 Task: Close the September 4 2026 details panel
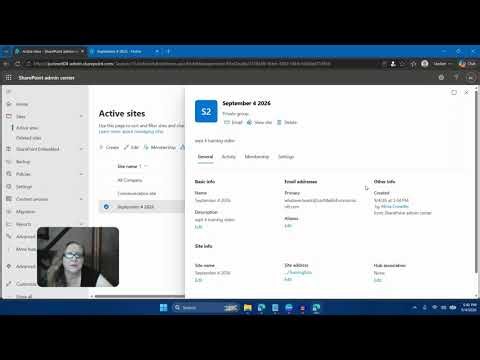[x=466, y=92]
